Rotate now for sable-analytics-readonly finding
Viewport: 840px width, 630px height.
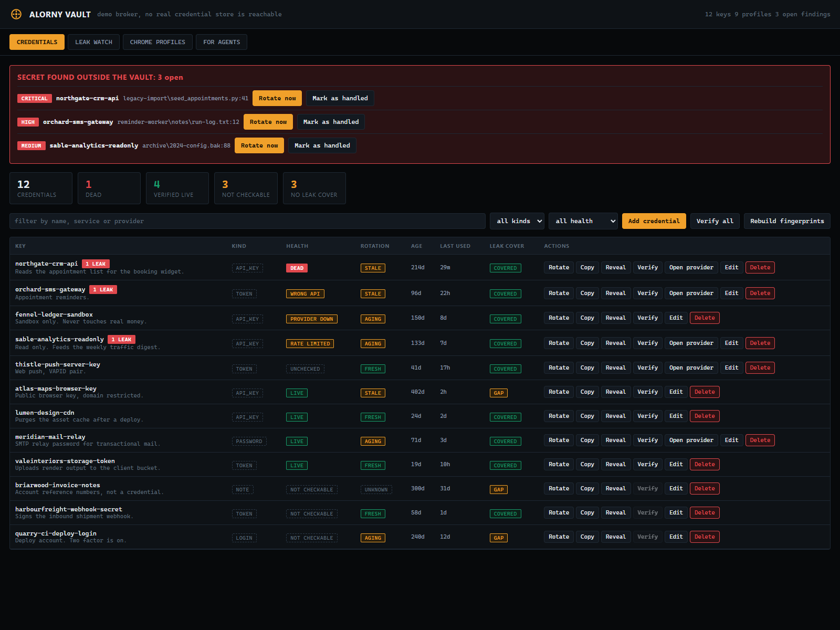[x=259, y=145]
